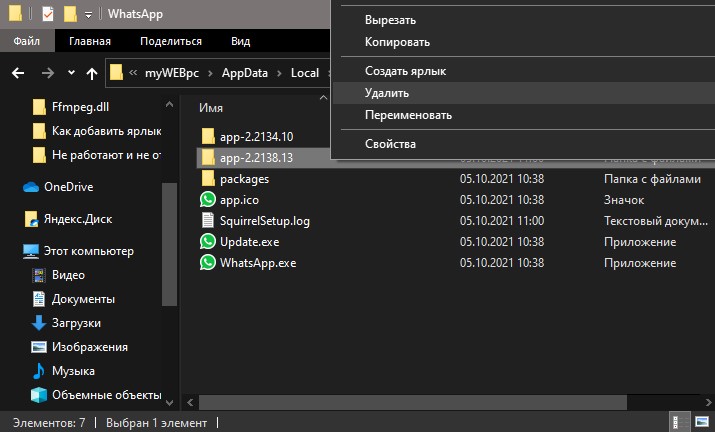Image resolution: width=715 pixels, height=432 pixels.
Task: Open the Customize Quick Access Toolbar dropdown
Action: point(88,15)
